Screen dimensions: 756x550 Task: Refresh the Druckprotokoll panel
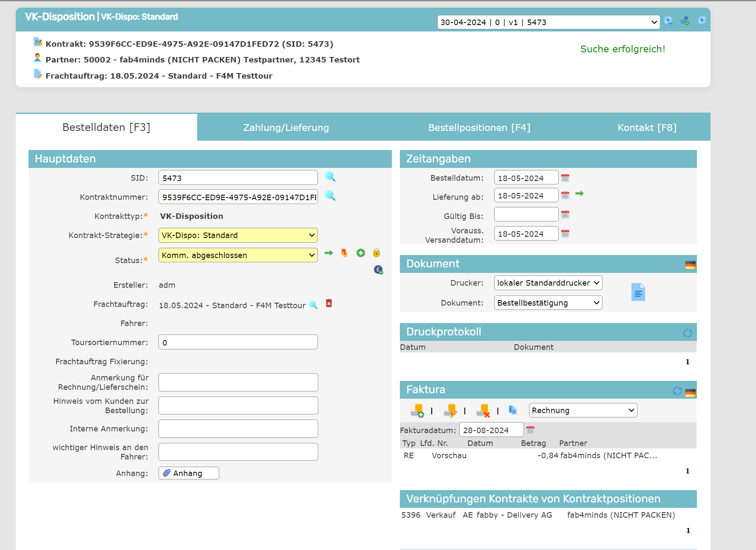687,333
